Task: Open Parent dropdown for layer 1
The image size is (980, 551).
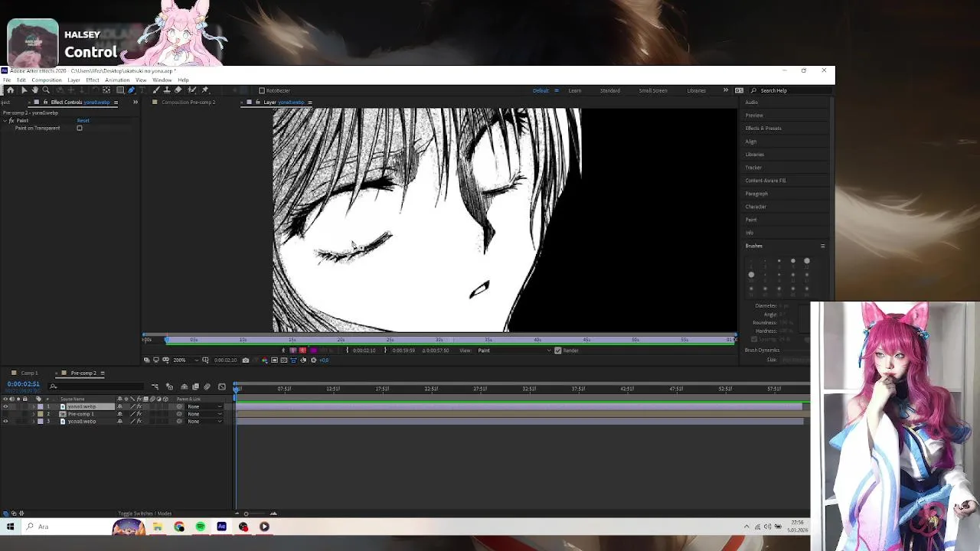Action: click(204, 406)
